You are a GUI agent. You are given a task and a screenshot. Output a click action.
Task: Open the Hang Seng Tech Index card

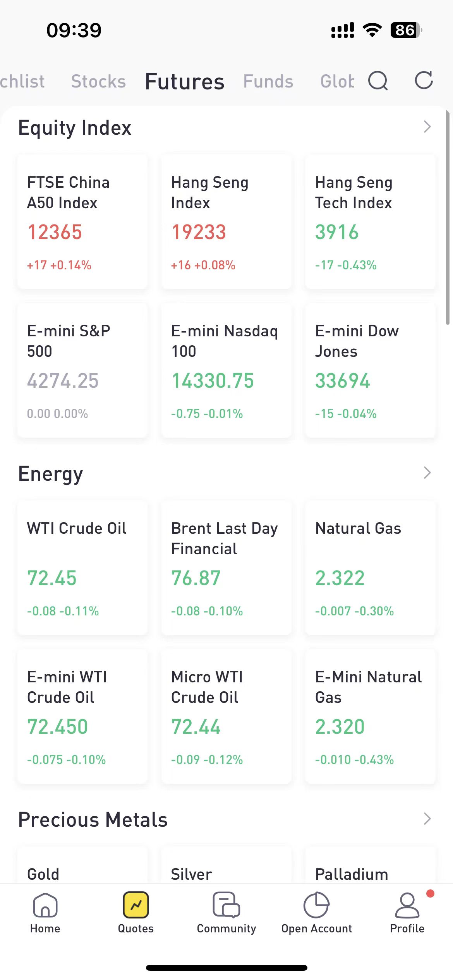371,222
